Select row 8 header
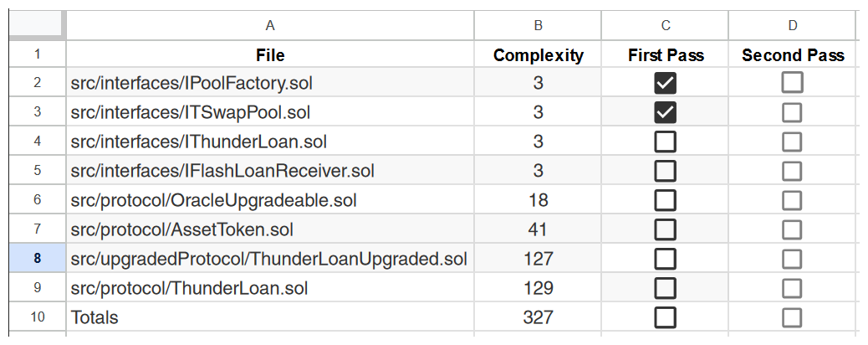 tap(37, 259)
